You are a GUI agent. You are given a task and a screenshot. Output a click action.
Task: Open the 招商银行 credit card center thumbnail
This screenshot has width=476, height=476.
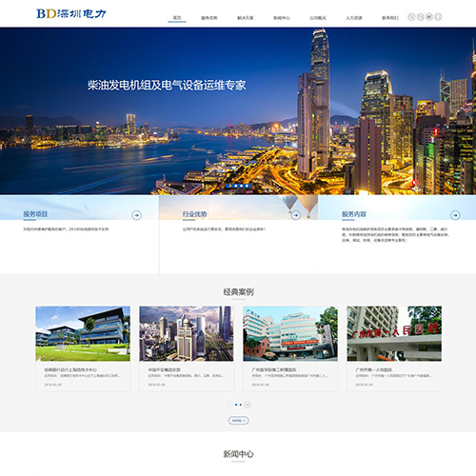pyautogui.click(x=83, y=333)
